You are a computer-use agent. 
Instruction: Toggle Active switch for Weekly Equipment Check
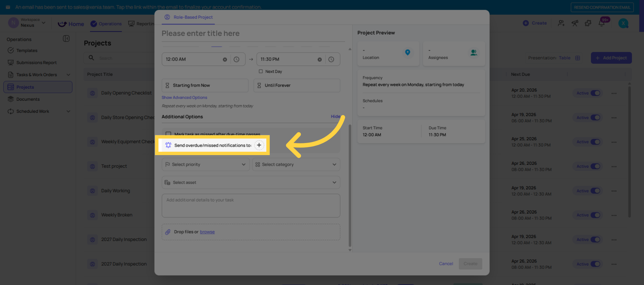tap(595, 142)
